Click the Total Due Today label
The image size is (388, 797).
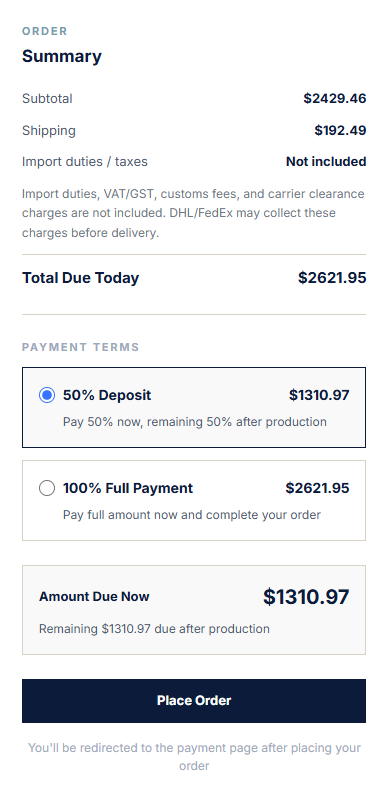coord(80,278)
